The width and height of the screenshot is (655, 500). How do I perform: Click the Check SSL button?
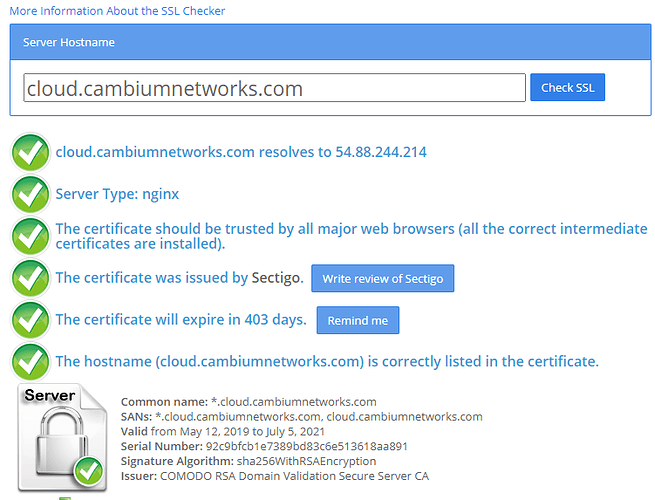[567, 87]
